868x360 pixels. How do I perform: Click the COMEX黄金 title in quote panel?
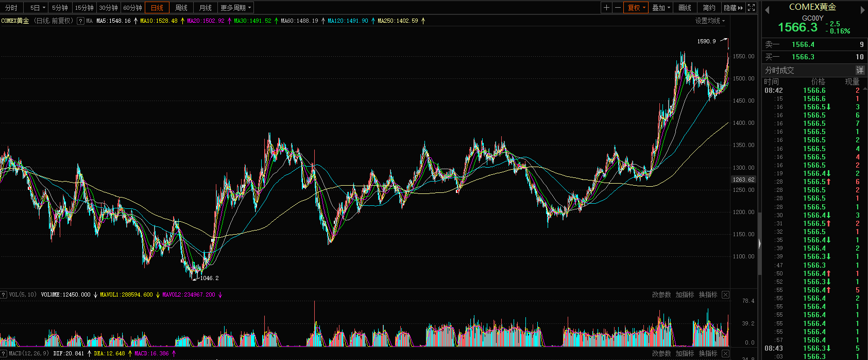point(813,7)
